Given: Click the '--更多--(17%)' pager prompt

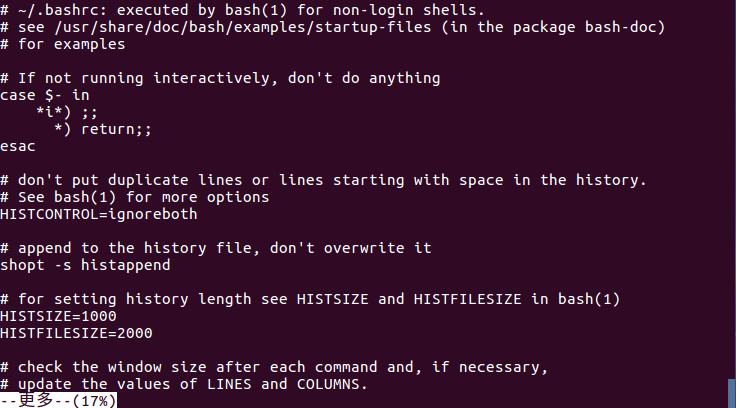Looking at the screenshot, I should [60, 401].
